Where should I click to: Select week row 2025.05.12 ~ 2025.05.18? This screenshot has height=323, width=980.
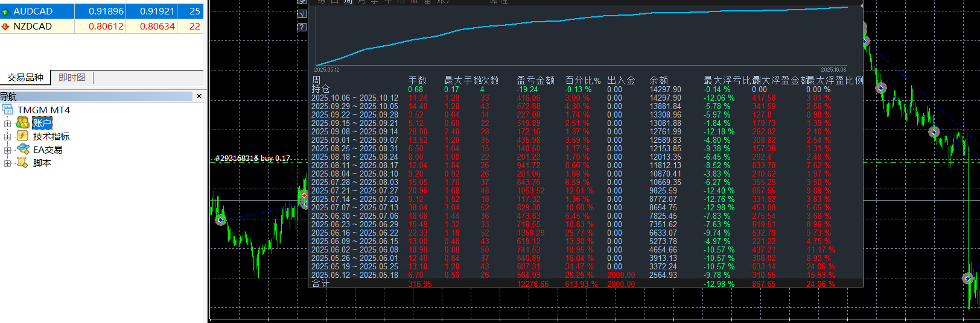pyautogui.click(x=355, y=275)
